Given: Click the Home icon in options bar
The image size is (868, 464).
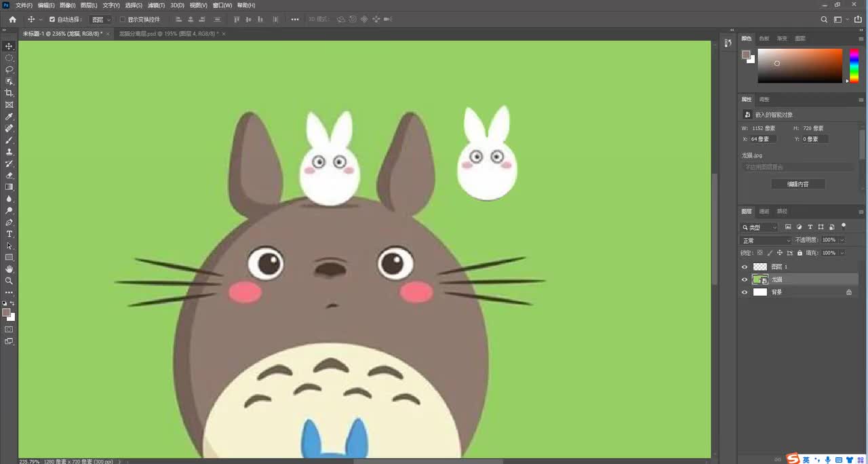Looking at the screenshot, I should pyautogui.click(x=12, y=20).
